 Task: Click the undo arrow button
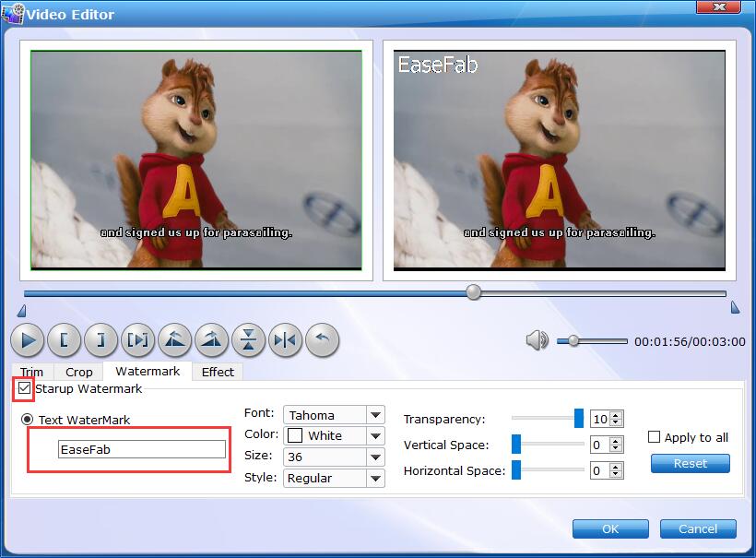tap(323, 340)
